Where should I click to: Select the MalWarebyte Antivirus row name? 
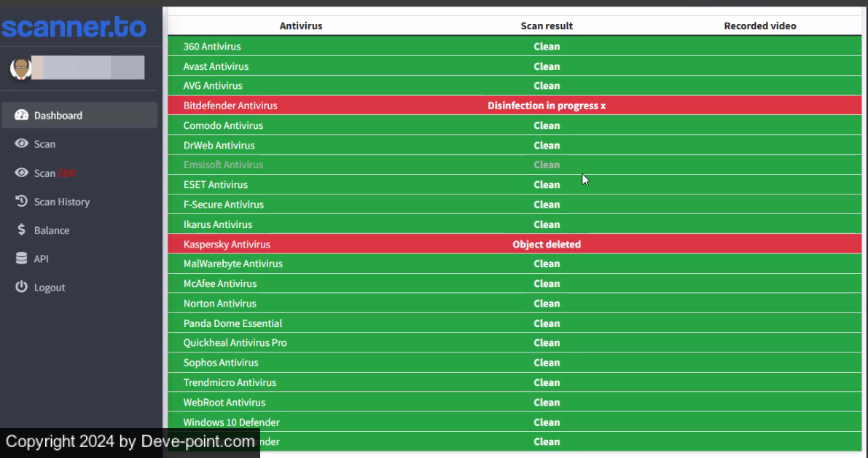click(233, 264)
